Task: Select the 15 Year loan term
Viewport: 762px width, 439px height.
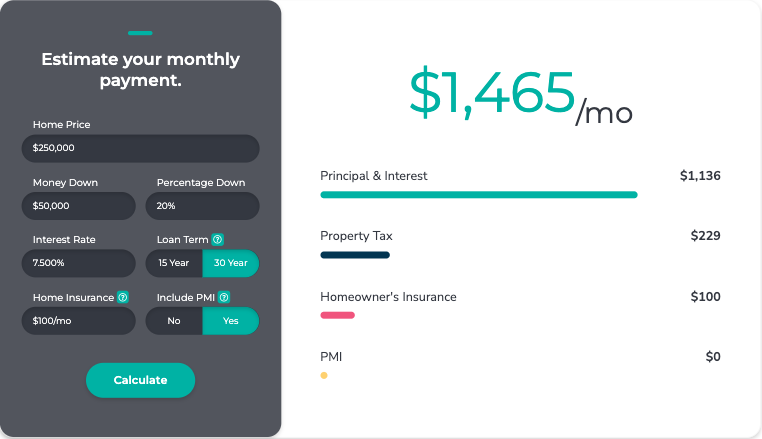Action: pyautogui.click(x=174, y=263)
